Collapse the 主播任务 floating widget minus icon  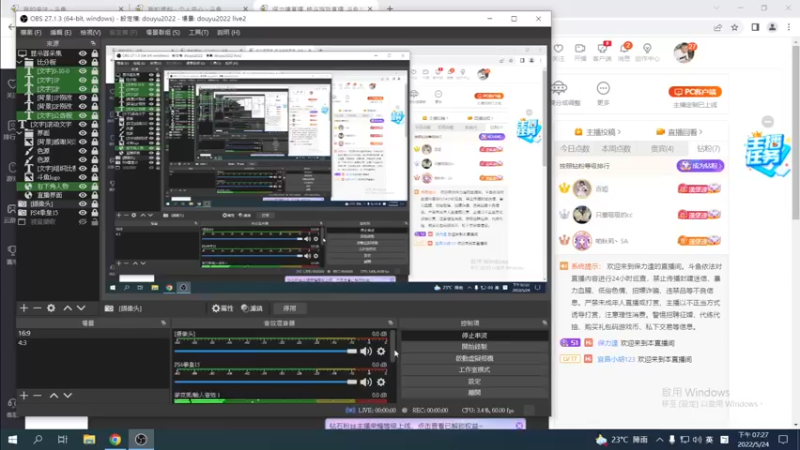pyautogui.click(x=768, y=121)
